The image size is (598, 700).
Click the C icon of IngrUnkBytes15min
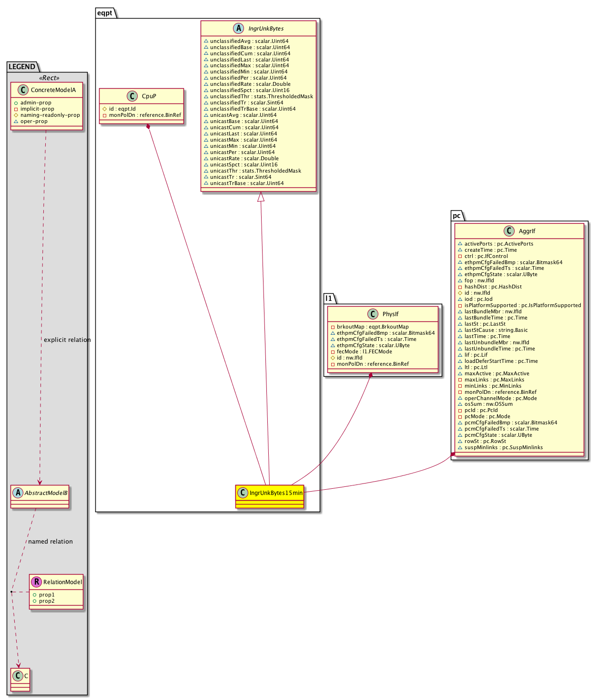[x=243, y=493]
